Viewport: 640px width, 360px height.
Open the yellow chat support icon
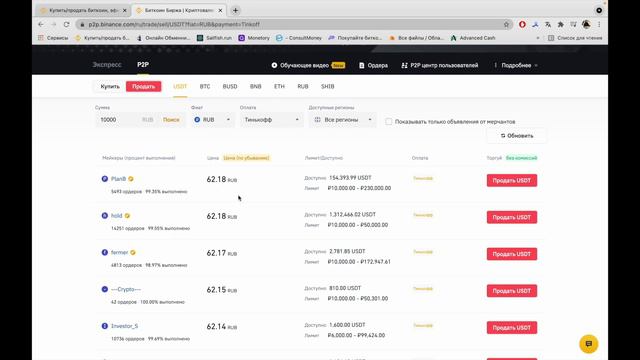(x=589, y=344)
